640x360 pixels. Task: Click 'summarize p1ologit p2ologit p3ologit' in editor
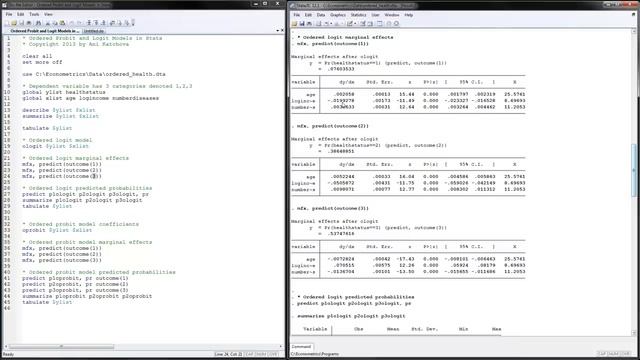click(x=82, y=200)
